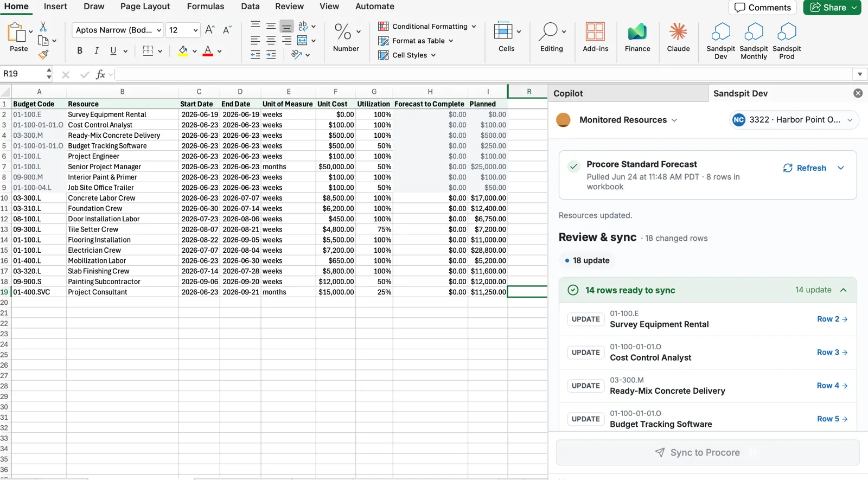Viewport: 868px width, 480px height.
Task: Click the insert function fx icon
Action: coord(100,74)
